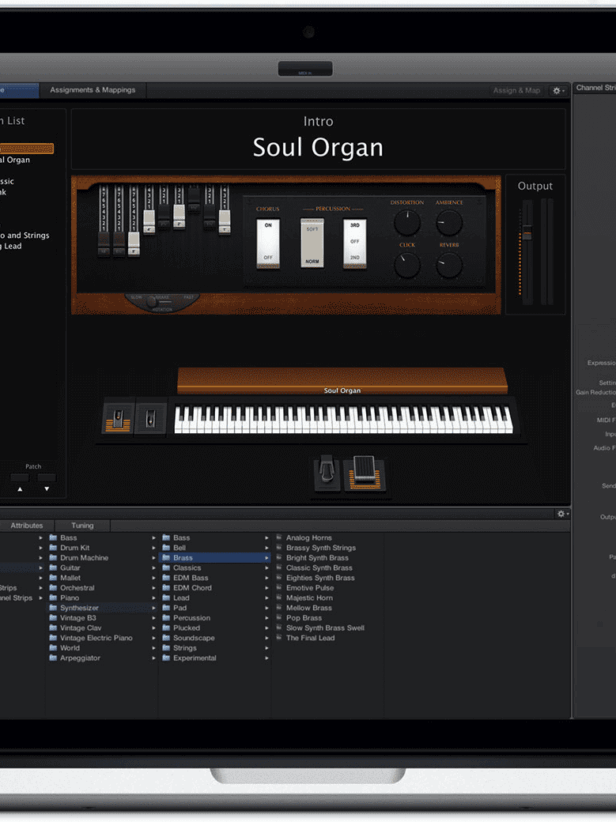Toggle the Percussion SOFT/NORM switch
The width and height of the screenshot is (616, 822).
(x=312, y=243)
